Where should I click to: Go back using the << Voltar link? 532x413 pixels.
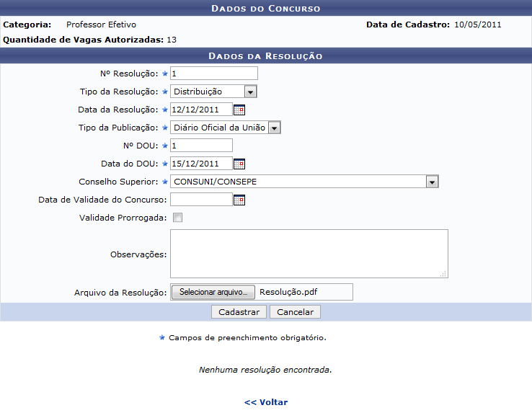[x=266, y=402]
